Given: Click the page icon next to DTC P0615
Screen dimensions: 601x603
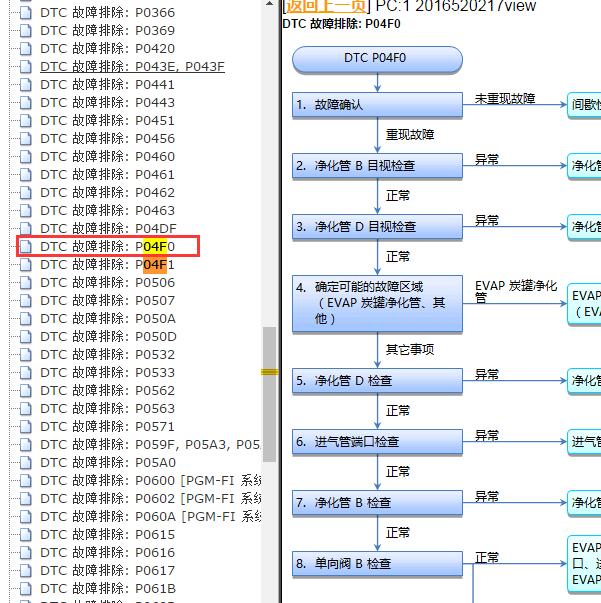Looking at the screenshot, I should tap(25, 535).
